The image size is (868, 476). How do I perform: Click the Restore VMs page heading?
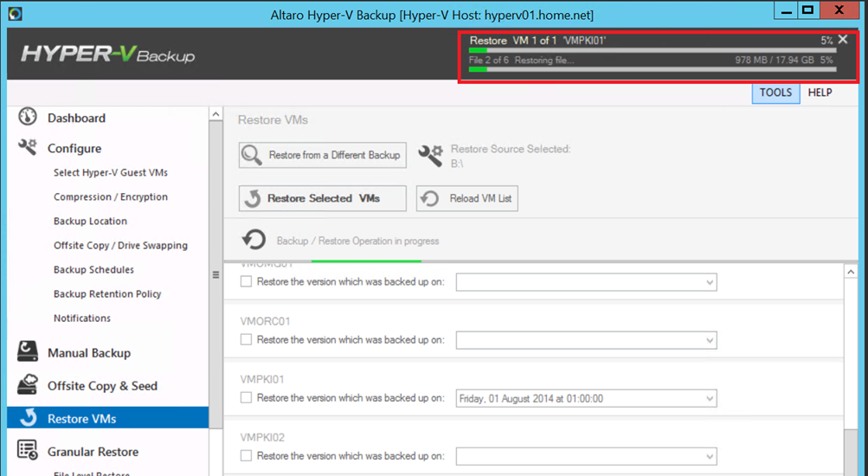[x=273, y=120]
